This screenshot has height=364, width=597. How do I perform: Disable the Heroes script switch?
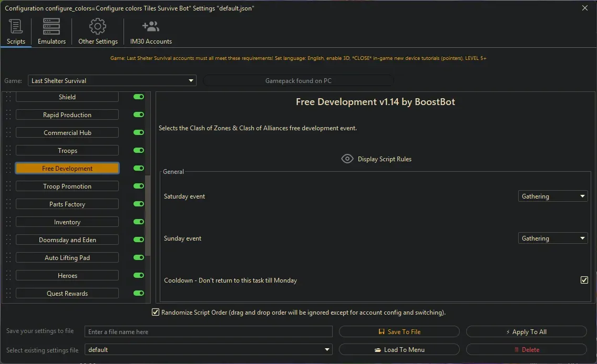pos(139,275)
